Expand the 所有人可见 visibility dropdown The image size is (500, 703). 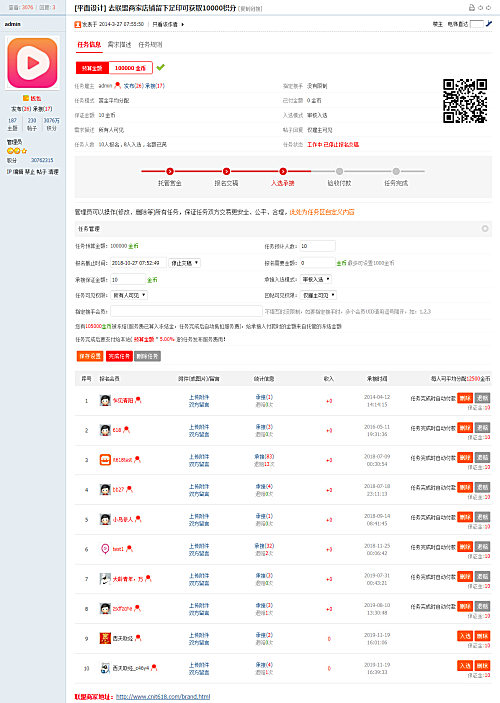(129, 295)
